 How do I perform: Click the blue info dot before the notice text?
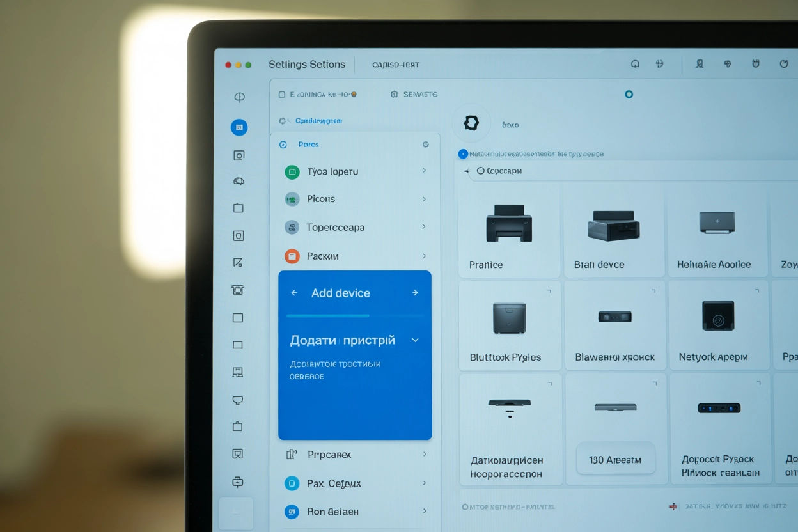coord(463,154)
